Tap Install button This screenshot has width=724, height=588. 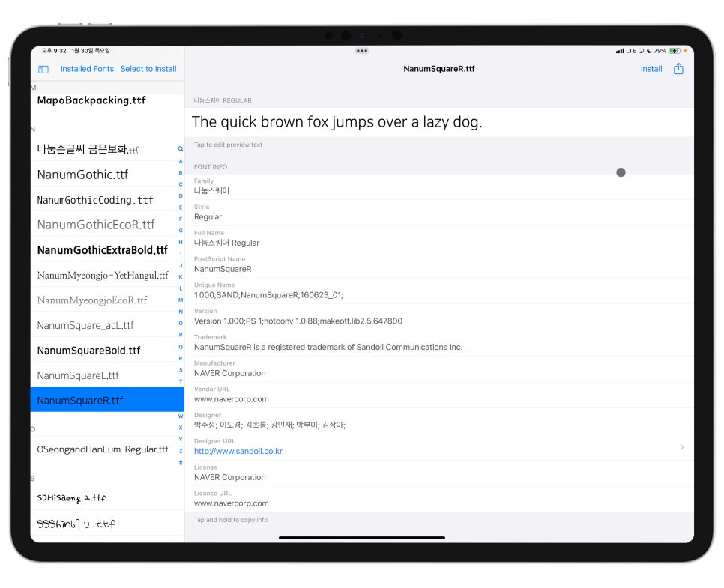[x=651, y=69]
